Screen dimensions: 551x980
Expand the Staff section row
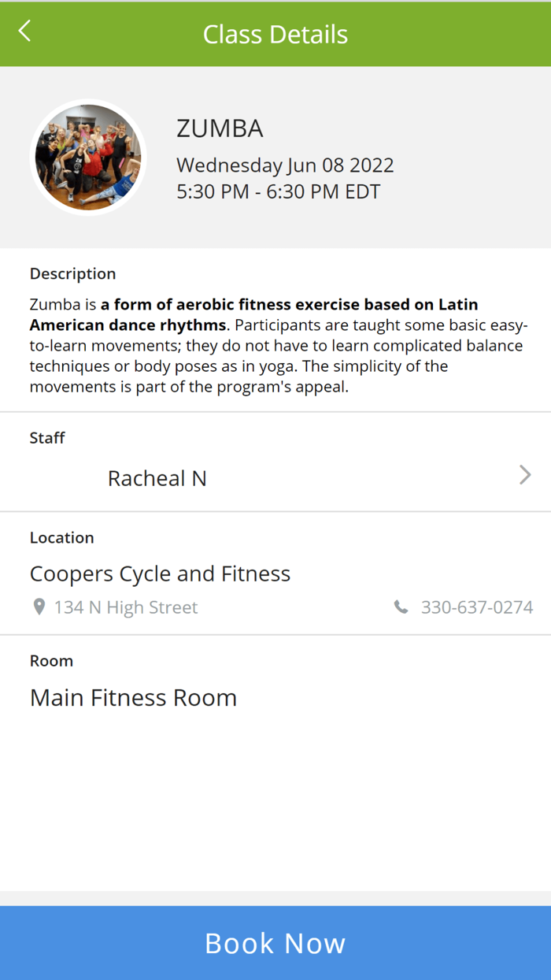(275, 477)
